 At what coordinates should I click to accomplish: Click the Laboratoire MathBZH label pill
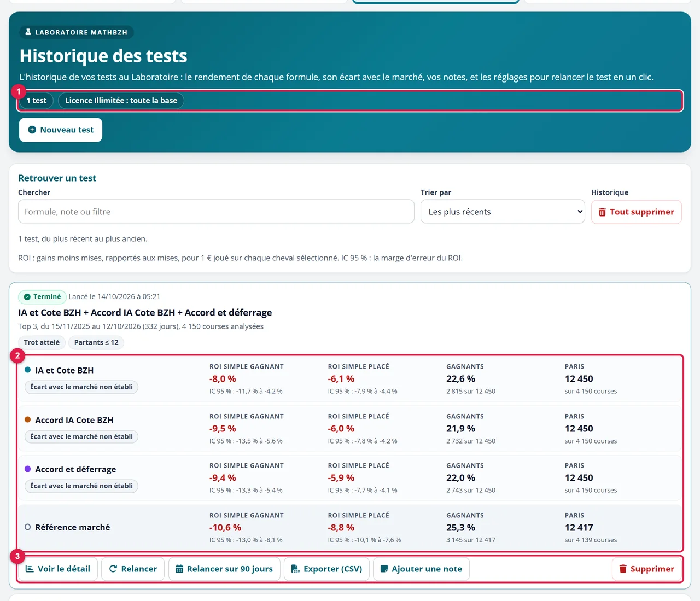77,32
